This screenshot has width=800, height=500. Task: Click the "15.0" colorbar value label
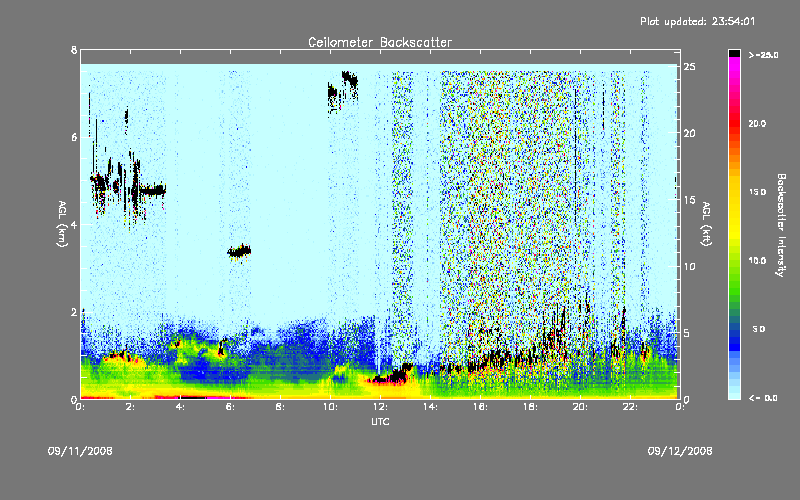(x=757, y=192)
